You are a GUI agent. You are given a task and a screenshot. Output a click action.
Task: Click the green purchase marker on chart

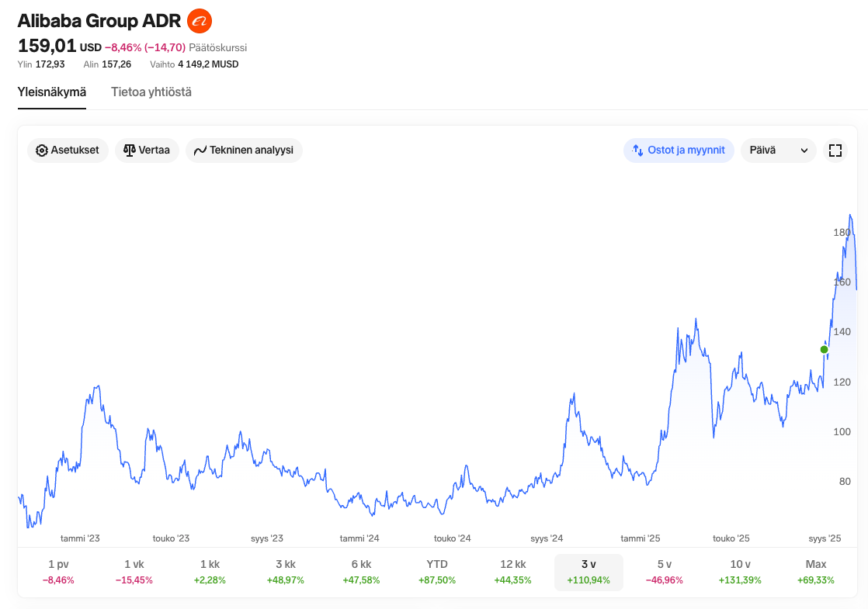click(825, 350)
